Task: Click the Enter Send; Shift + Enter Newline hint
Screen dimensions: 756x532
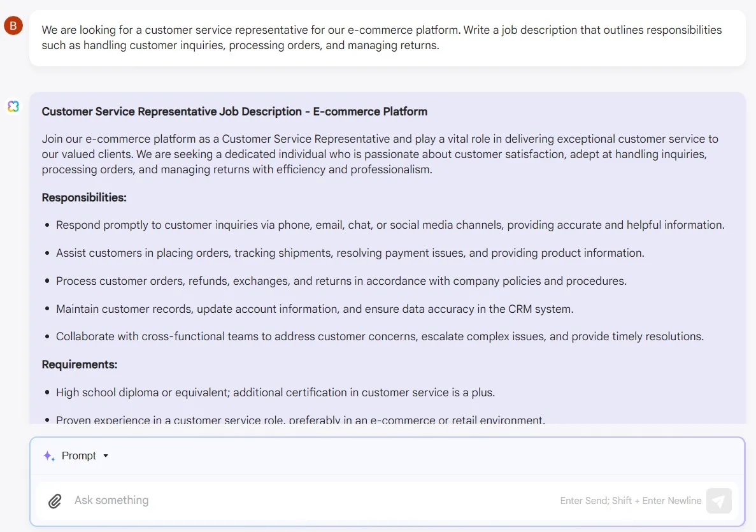Action: tap(631, 501)
